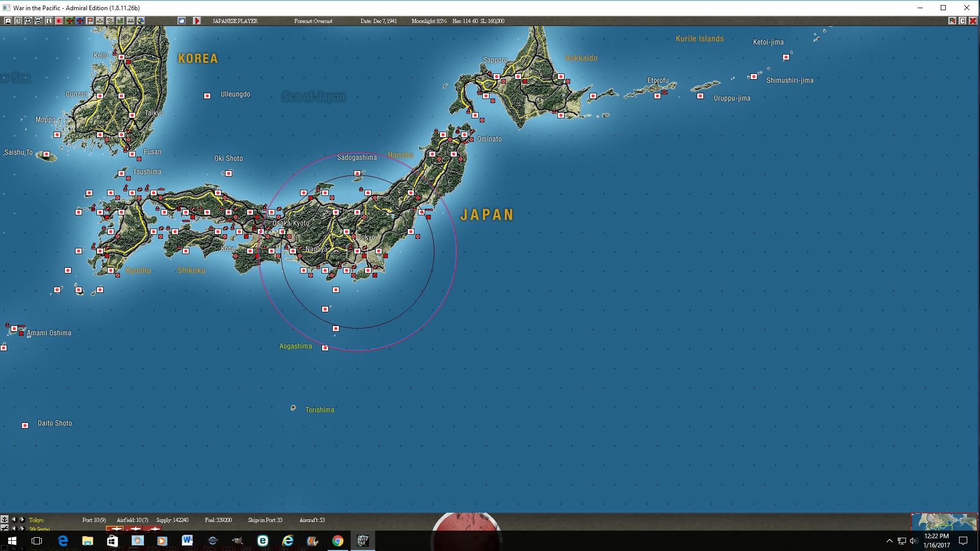Click the red end-turn arrow
Screen dimensions: 980x551
[197, 21]
